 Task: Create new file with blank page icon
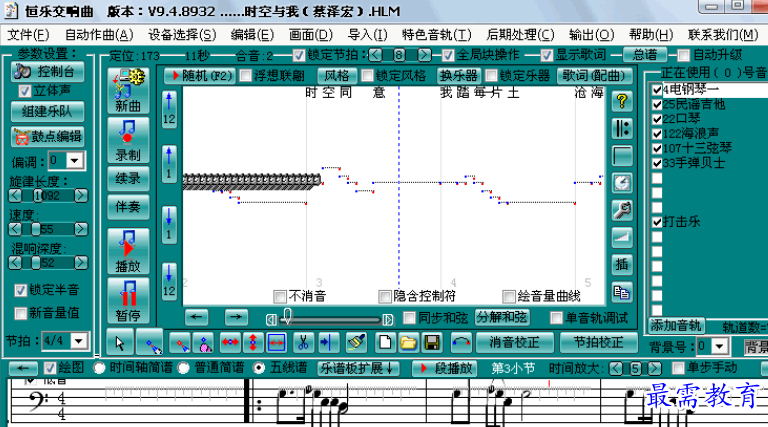385,343
